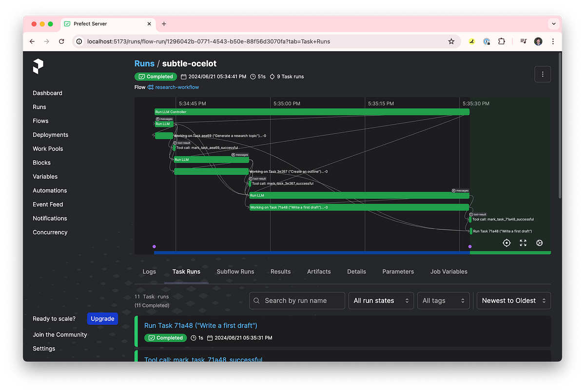Open the Parameters tab

pos(398,271)
